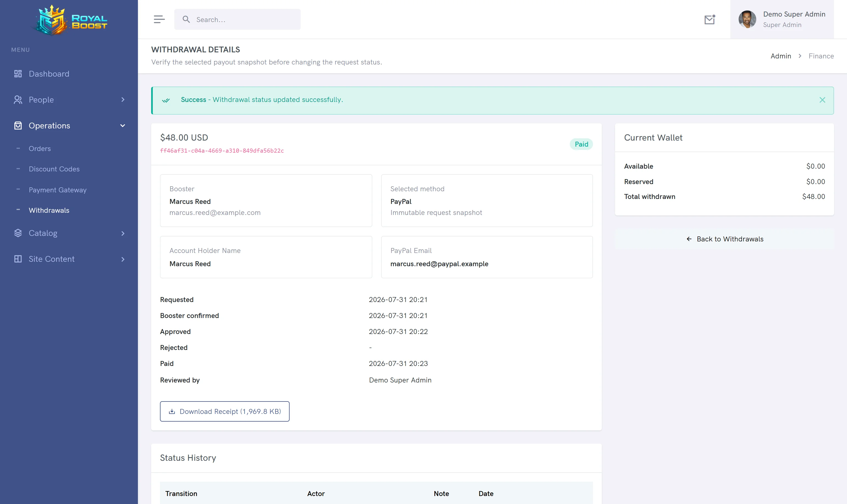Click the $48.00 USD amount heading
Image resolution: width=847 pixels, height=504 pixels.
(x=184, y=138)
